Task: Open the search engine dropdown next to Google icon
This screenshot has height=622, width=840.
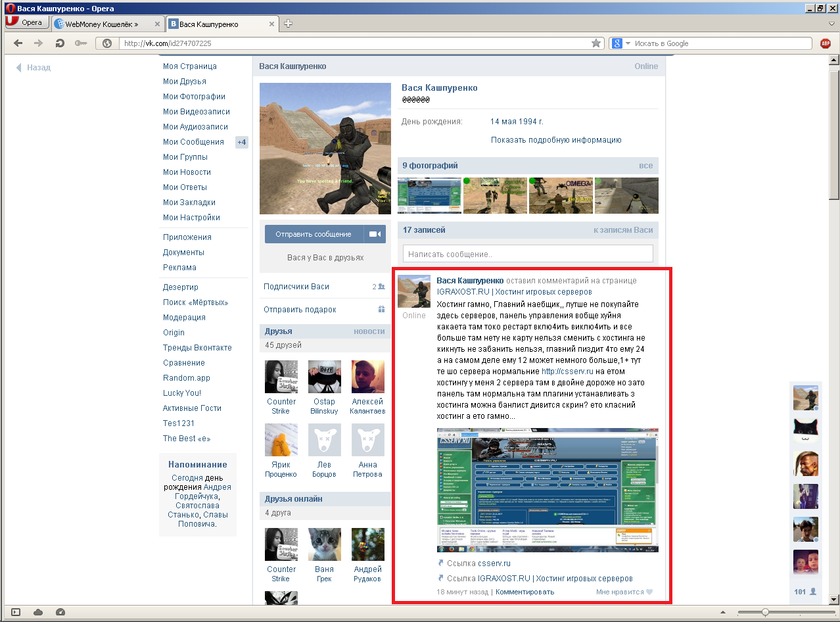Action: [628, 43]
